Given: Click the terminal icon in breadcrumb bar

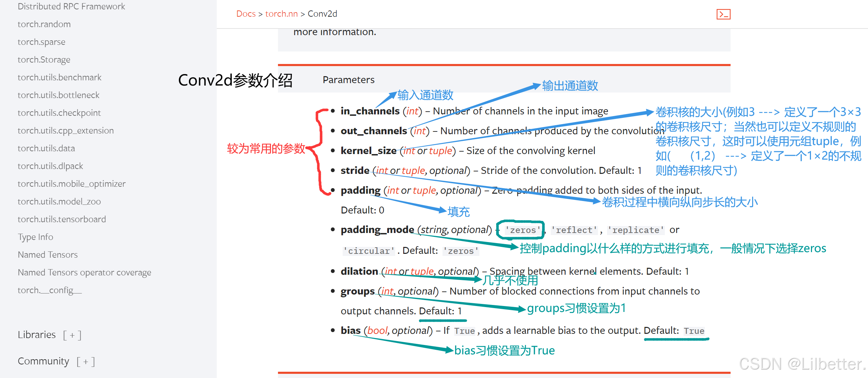Looking at the screenshot, I should coord(723,14).
